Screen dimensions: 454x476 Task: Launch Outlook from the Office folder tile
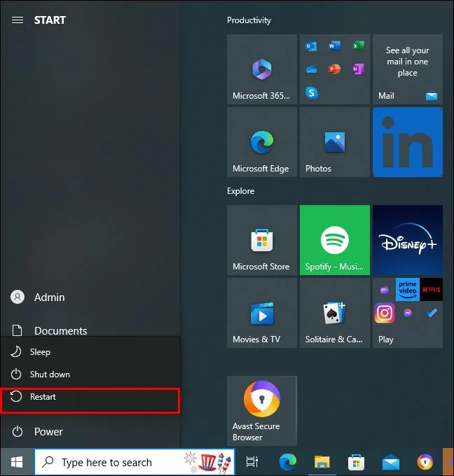click(x=311, y=46)
